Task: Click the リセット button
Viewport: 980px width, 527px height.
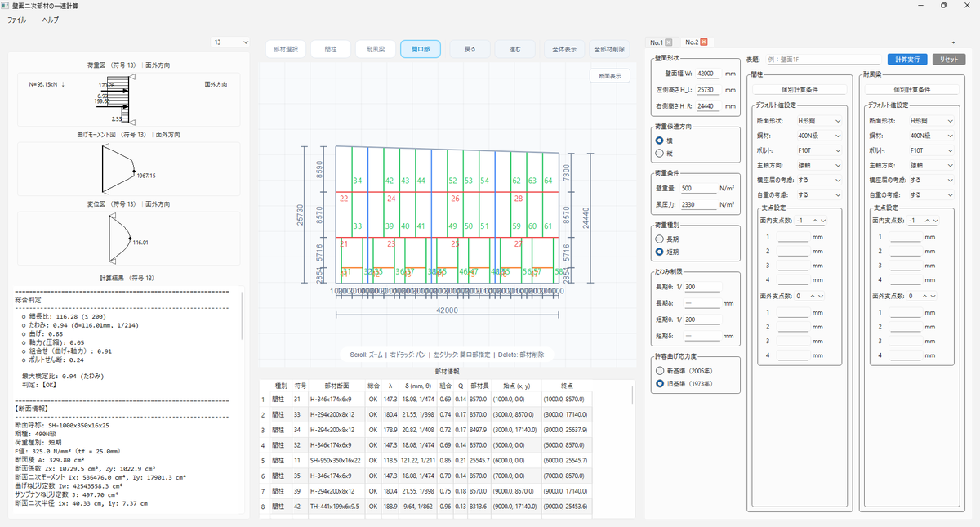Action: (948, 60)
